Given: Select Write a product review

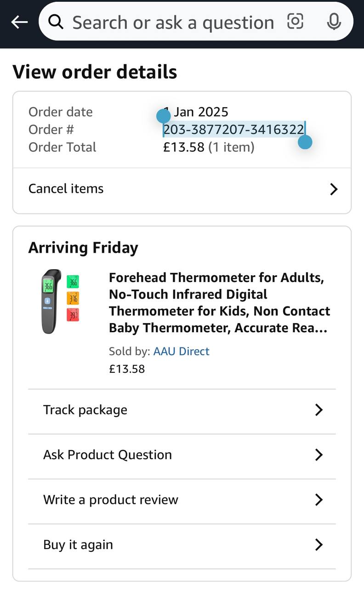Looking at the screenshot, I should (x=111, y=500).
